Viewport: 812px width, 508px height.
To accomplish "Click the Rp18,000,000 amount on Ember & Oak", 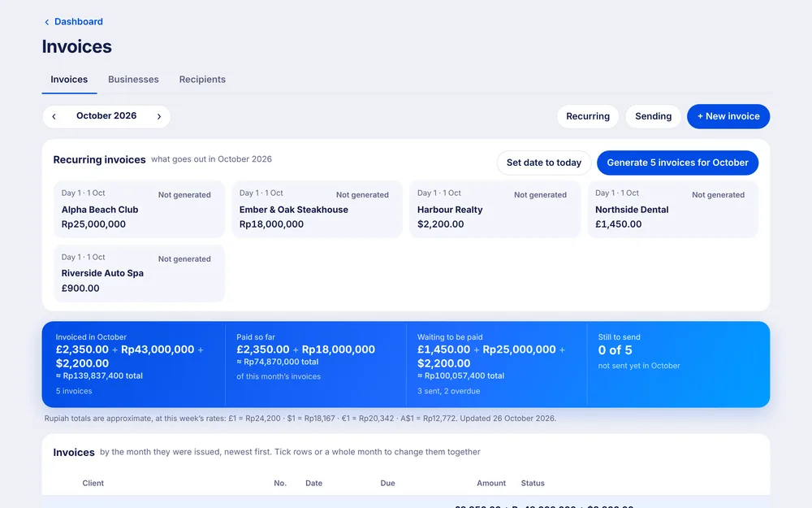I will tap(271, 224).
